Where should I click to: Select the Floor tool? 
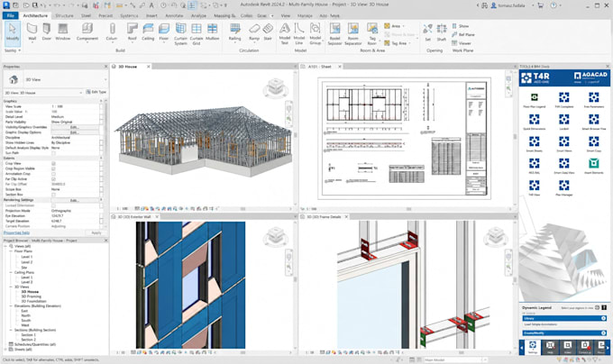point(164,32)
